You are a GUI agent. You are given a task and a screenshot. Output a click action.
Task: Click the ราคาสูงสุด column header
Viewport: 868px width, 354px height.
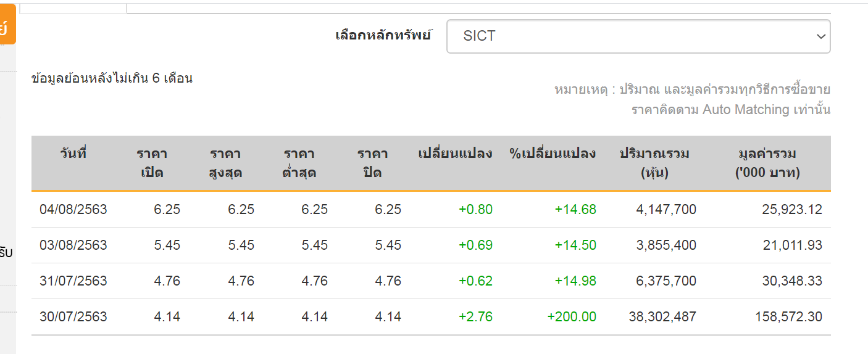(x=225, y=163)
